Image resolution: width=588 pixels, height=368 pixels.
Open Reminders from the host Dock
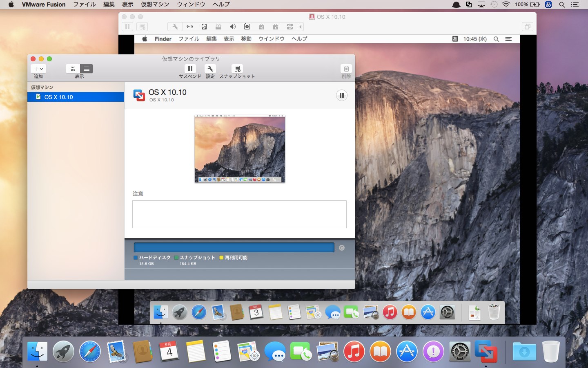point(222,351)
